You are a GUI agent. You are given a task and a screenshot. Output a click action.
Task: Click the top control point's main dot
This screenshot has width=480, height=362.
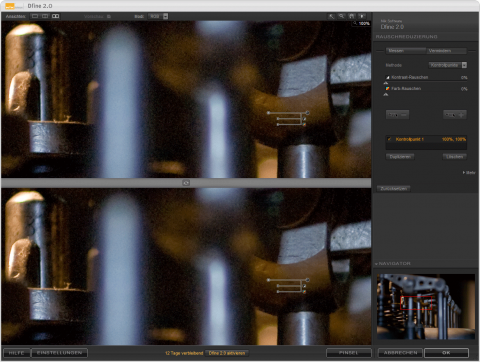(x=308, y=113)
